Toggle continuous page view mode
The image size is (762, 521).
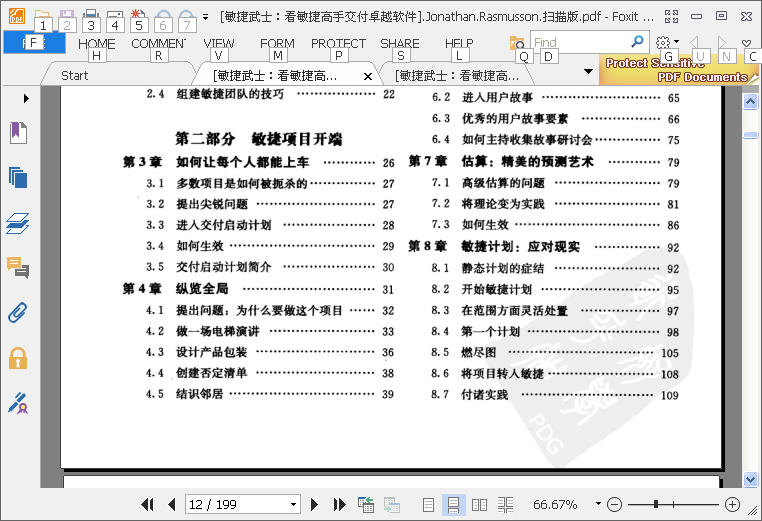coord(453,505)
